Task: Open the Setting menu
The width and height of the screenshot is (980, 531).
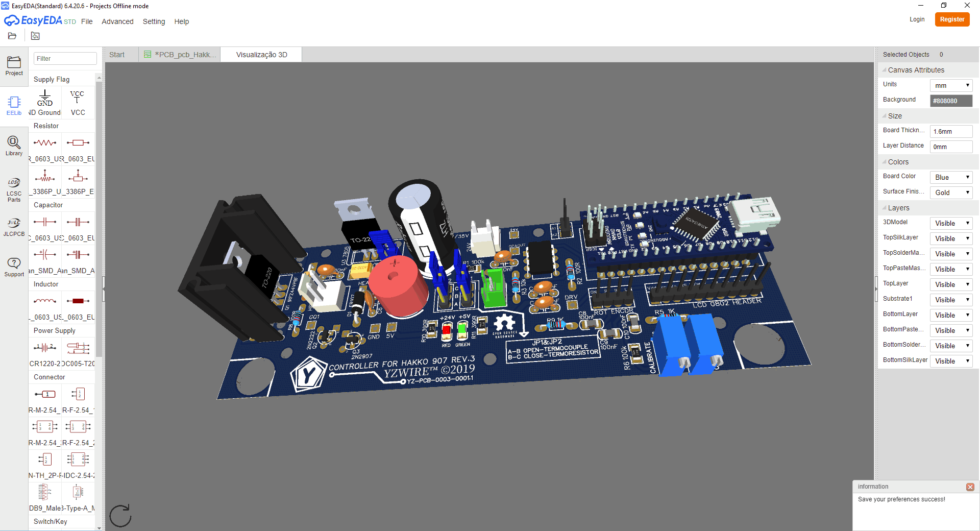Action: pyautogui.click(x=154, y=21)
